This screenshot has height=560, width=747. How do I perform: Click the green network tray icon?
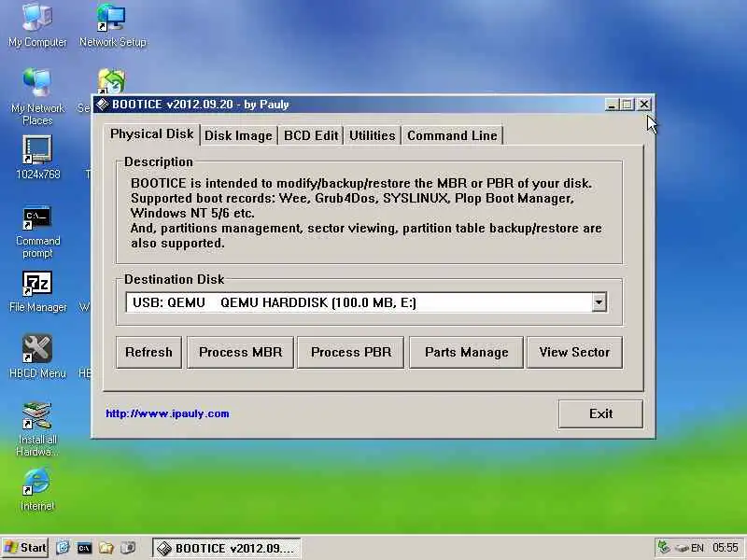tap(663, 547)
